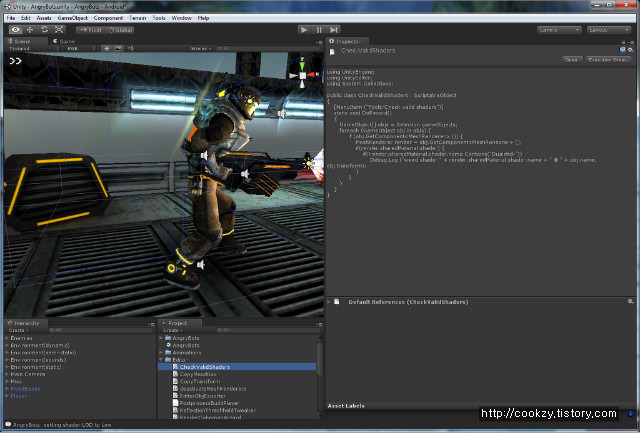Open the Help menu
The height and width of the screenshot is (433, 640).
pyautogui.click(x=203, y=18)
